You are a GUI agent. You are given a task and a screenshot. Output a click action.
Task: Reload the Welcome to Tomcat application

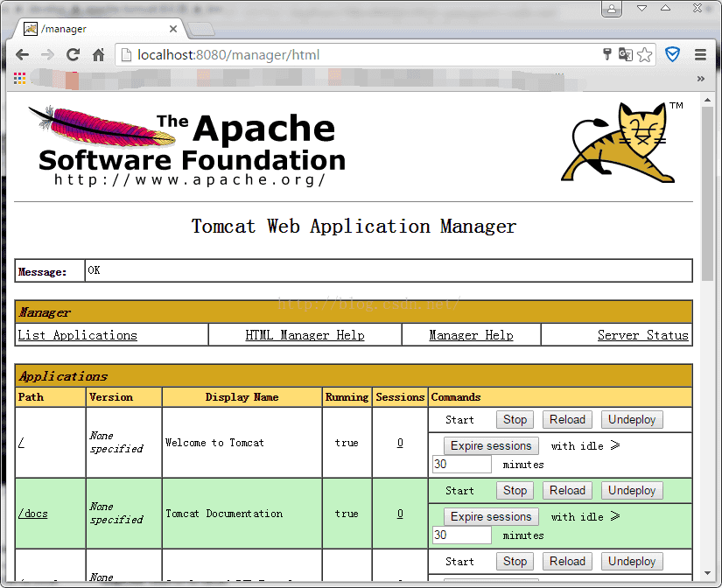(567, 419)
